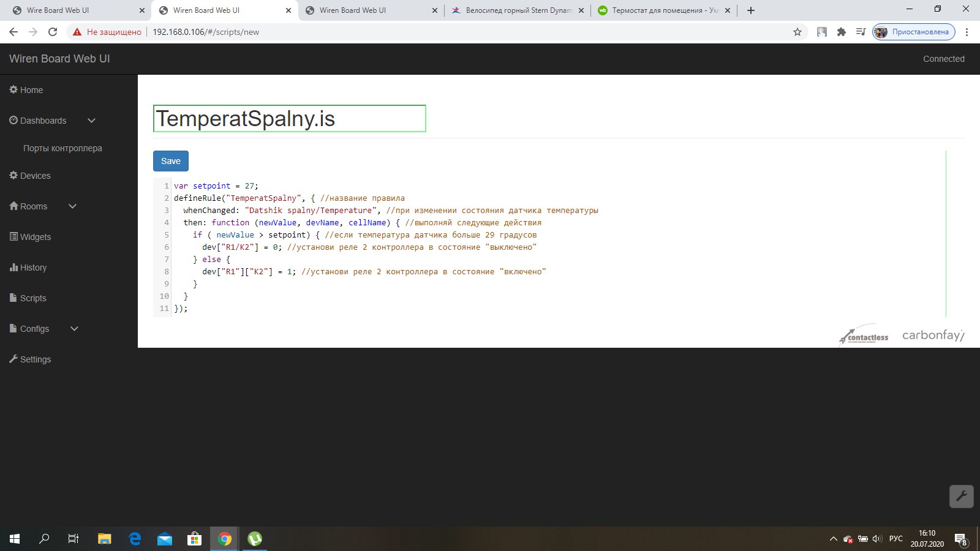Click the not-secure warning icon

(x=77, y=32)
